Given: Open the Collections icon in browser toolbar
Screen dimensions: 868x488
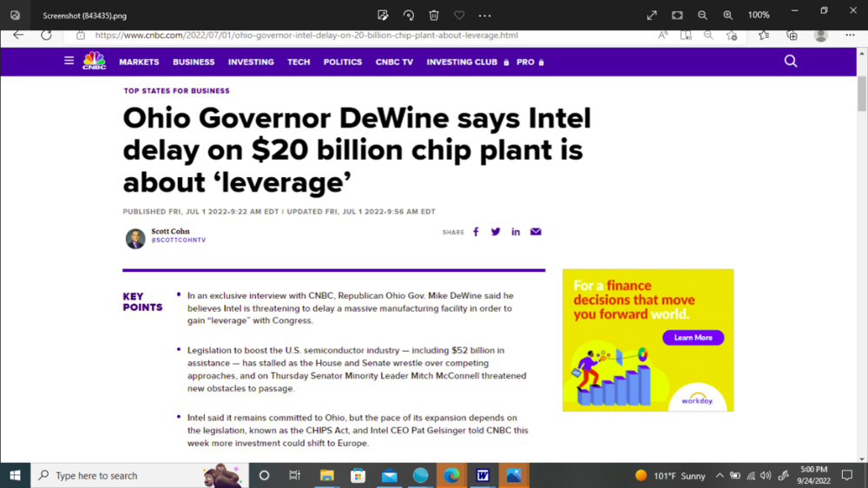Looking at the screenshot, I should (792, 36).
